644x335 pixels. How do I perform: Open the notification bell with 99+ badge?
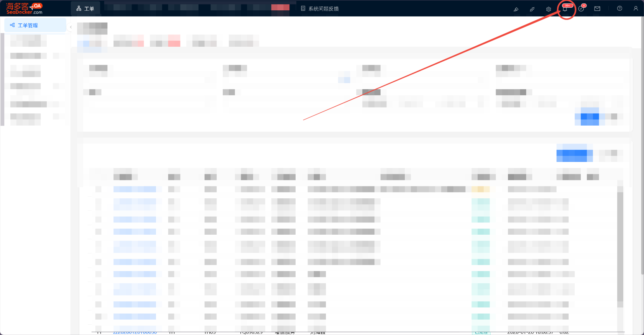(565, 9)
